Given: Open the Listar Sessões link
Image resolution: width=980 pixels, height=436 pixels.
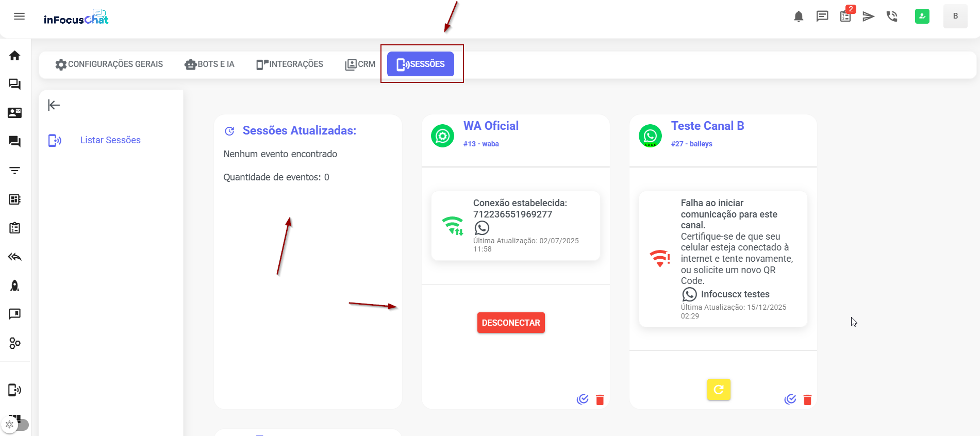Looking at the screenshot, I should click(x=110, y=140).
